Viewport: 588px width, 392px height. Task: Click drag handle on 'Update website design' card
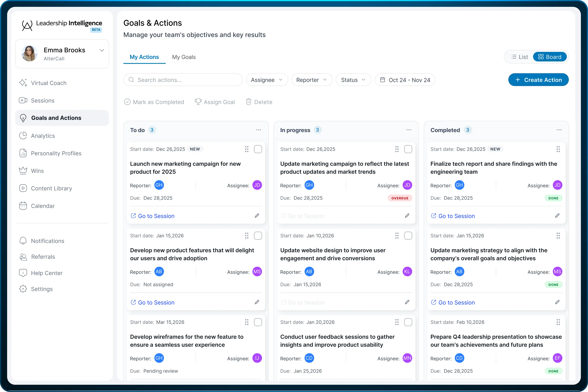pyautogui.click(x=397, y=235)
